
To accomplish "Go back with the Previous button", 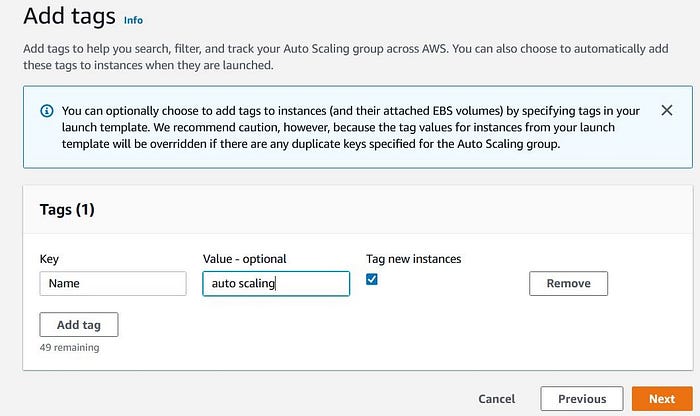I will point(582,398).
